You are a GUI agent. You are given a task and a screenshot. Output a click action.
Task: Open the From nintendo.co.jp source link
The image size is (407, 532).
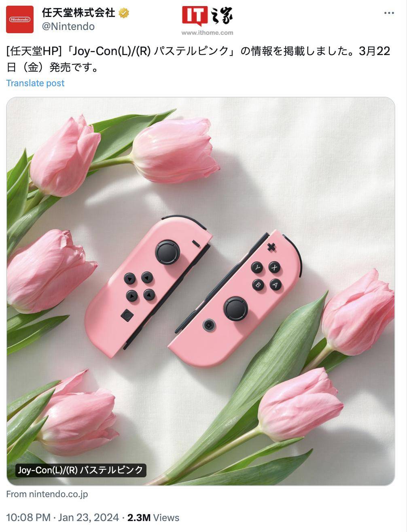47,494
